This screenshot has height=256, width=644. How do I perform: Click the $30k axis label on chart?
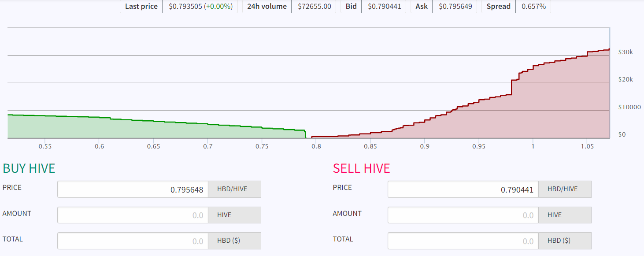[625, 52]
